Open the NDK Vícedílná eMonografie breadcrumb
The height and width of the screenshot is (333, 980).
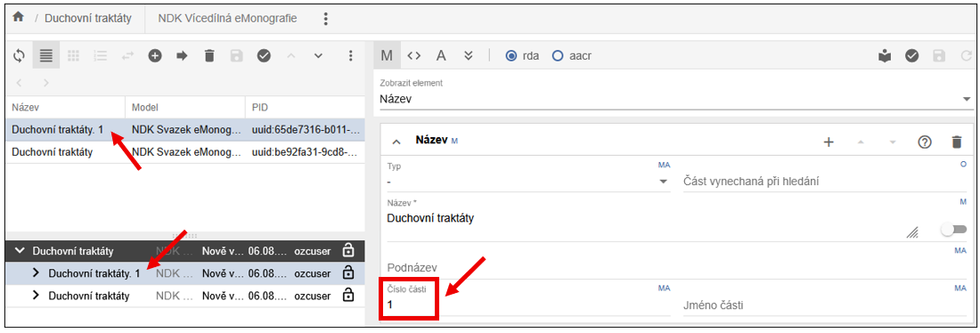click(x=227, y=18)
